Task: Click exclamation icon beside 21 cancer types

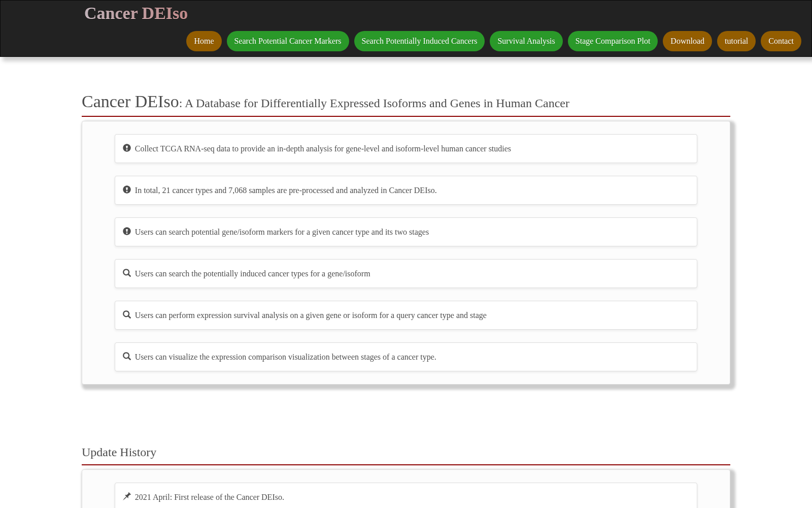Action: 127,189
